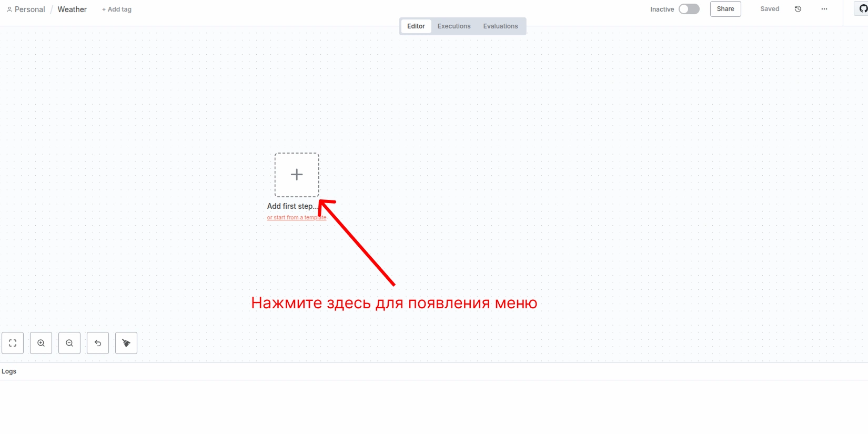Click the fit-to-view canvas icon
868x434 pixels.
13,343
